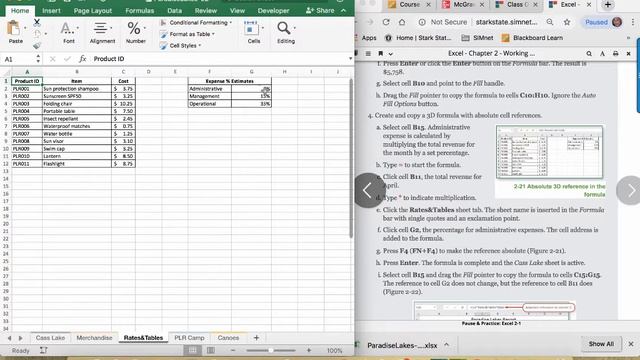Click the search icon in the book viewer

coord(589,53)
